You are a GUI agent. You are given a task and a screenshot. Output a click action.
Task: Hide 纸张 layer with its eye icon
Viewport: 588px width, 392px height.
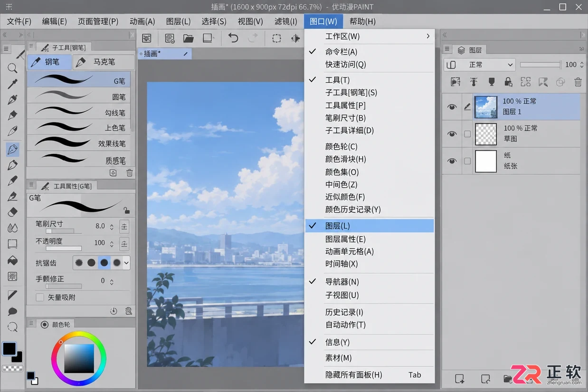pyautogui.click(x=452, y=161)
